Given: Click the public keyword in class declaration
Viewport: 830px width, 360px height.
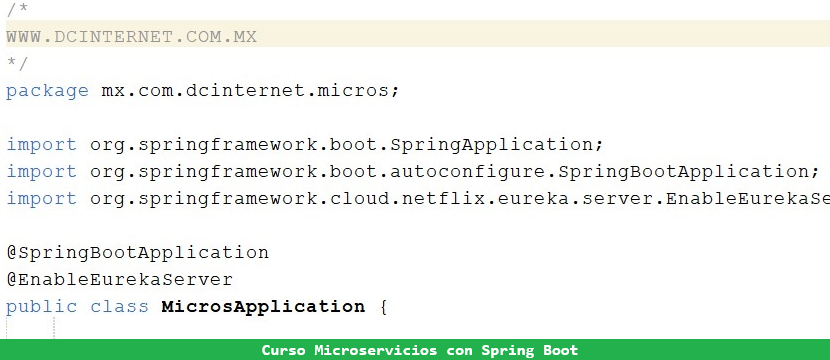Looking at the screenshot, I should (x=41, y=307).
